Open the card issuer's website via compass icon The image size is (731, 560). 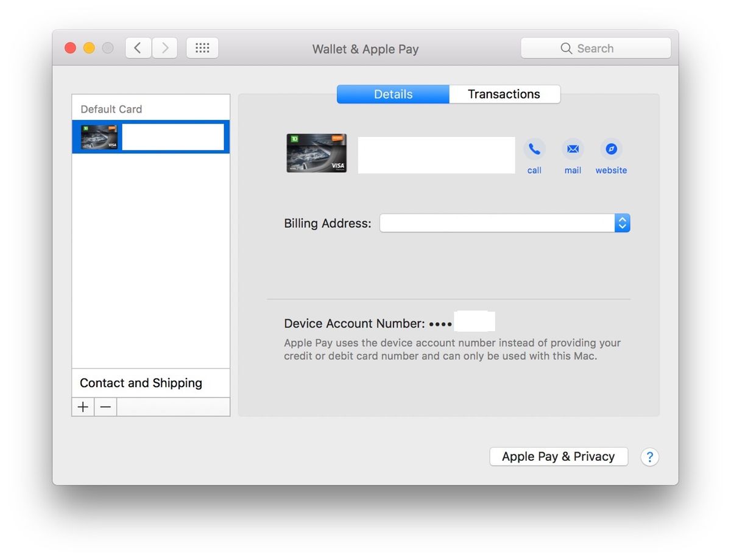[x=611, y=148]
